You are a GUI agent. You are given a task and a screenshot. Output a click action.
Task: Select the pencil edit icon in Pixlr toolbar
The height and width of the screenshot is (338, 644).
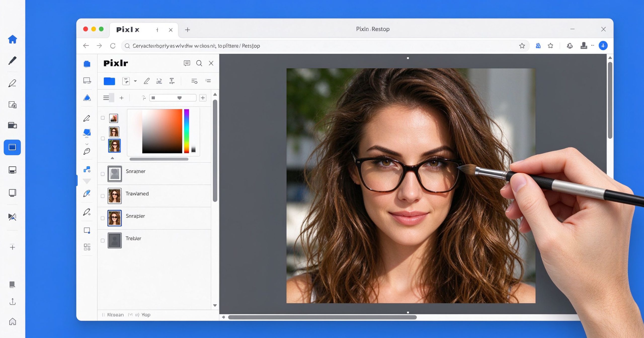(147, 81)
